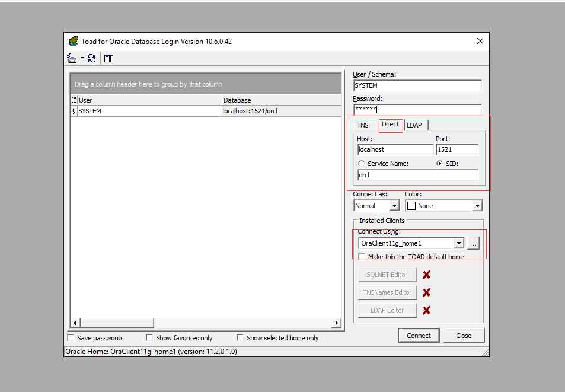Open the dropdown arrow beside the first toolbar icon
The width and height of the screenshot is (565, 392).
pos(82,58)
